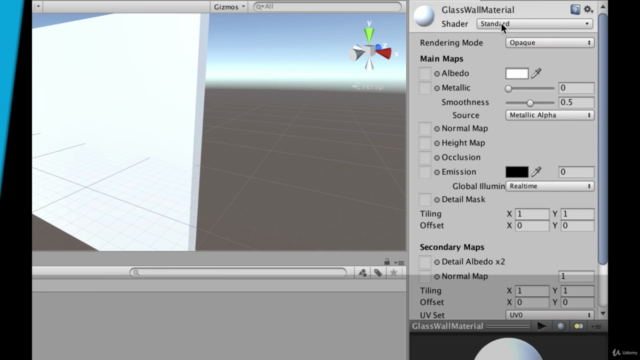Image resolution: width=640 pixels, height=360 pixels.
Task: Select Secondary Normal Map texture slot
Action: point(425,276)
